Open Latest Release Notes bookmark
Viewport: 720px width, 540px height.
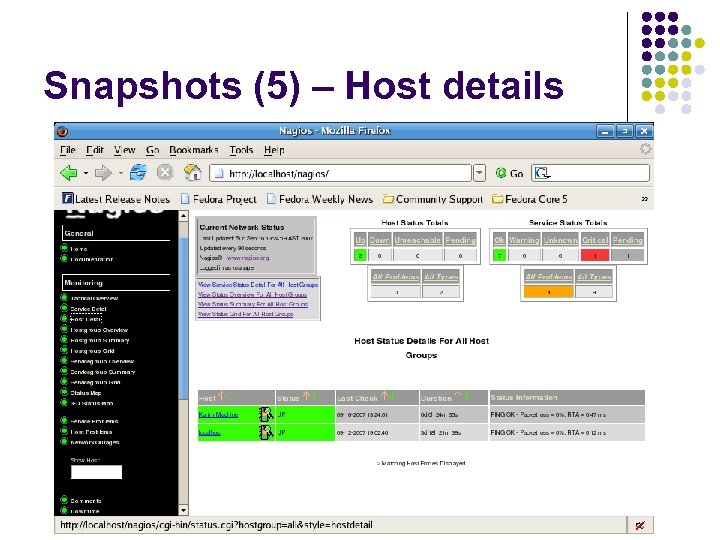point(116,199)
